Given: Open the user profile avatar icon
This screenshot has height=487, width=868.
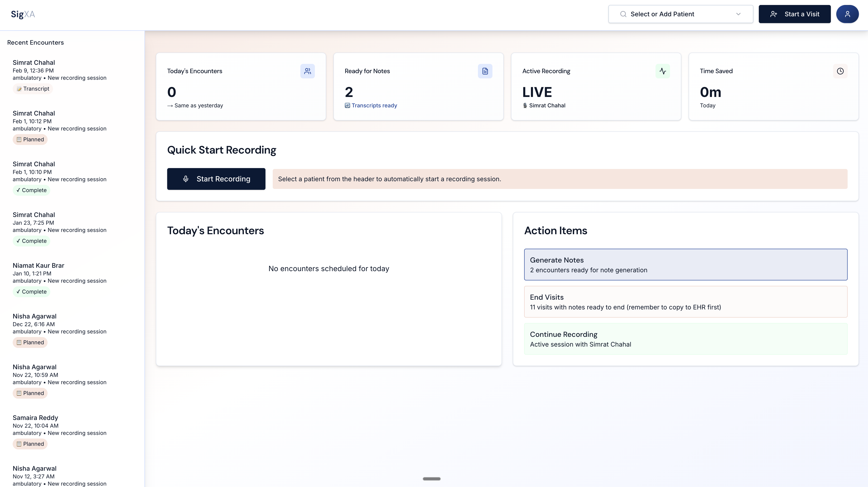Looking at the screenshot, I should point(847,14).
